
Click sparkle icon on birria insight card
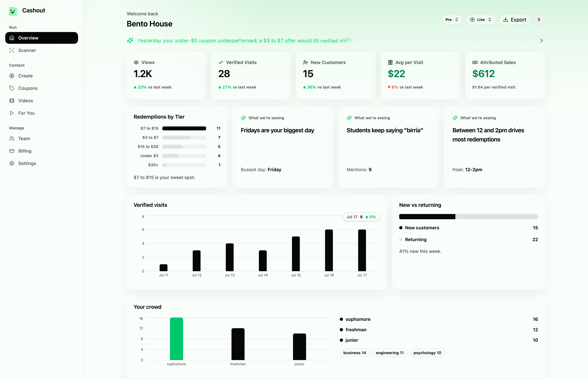[349, 118]
